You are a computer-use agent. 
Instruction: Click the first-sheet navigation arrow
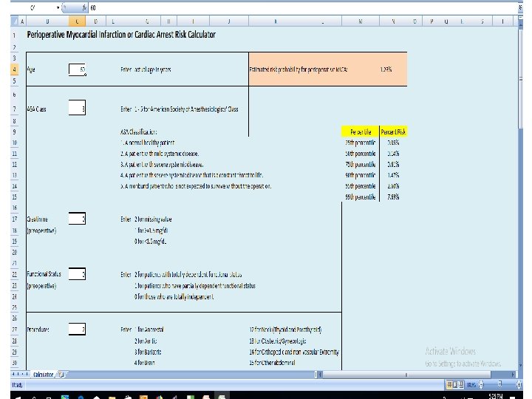click(13, 374)
